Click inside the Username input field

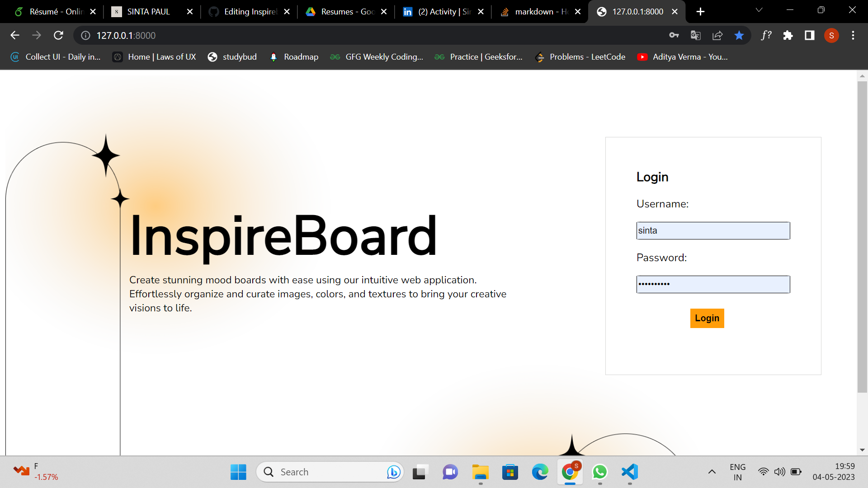713,230
